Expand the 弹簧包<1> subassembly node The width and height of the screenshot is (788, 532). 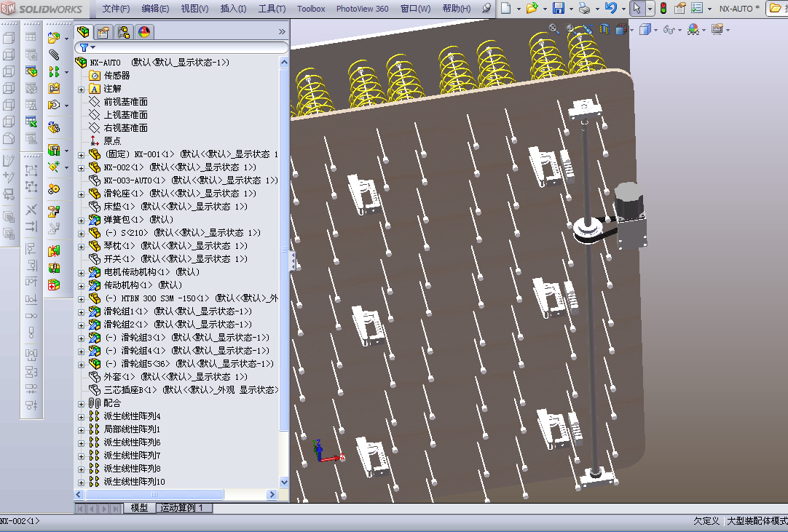tap(81, 220)
